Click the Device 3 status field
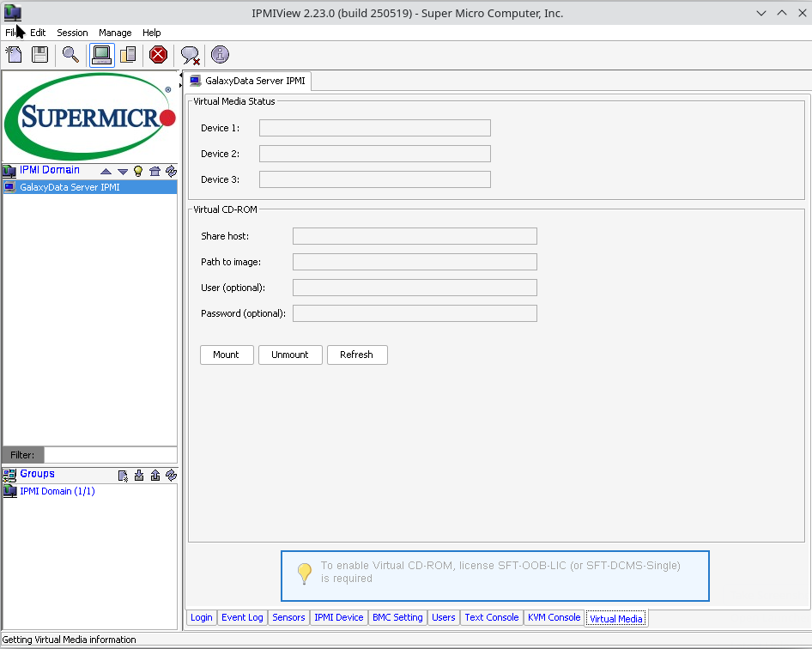Image resolution: width=812 pixels, height=649 pixels. (x=375, y=179)
